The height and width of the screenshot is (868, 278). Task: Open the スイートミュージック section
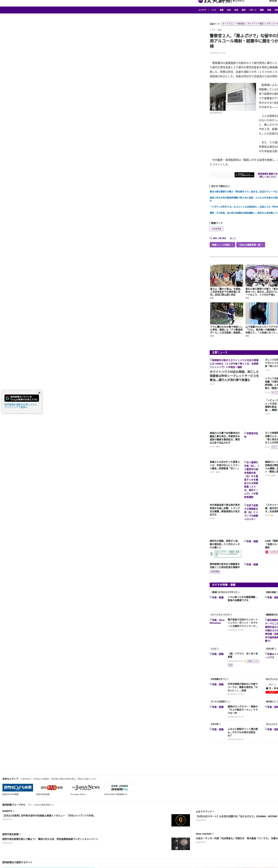pyautogui.click(x=221, y=615)
